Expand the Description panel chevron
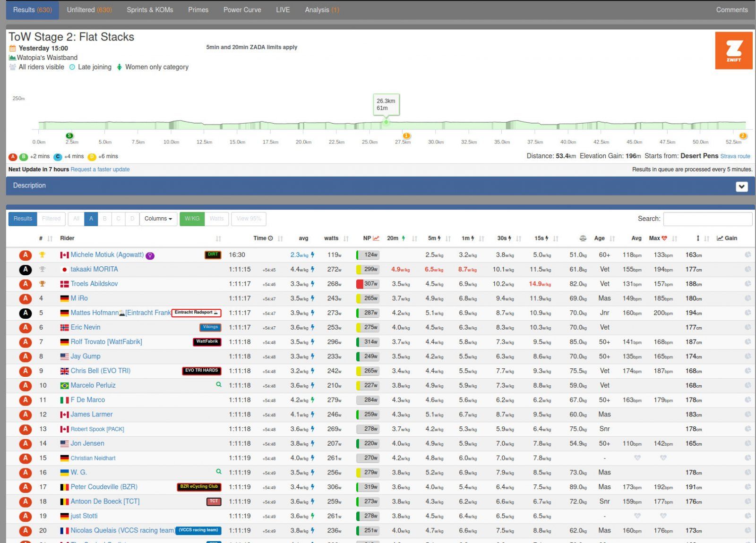This screenshot has width=756, height=543. [741, 187]
